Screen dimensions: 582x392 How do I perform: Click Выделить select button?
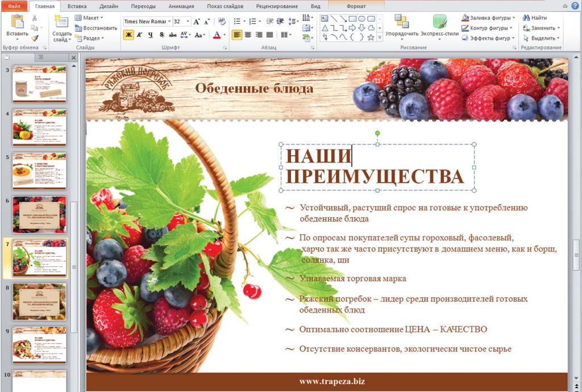click(x=541, y=38)
